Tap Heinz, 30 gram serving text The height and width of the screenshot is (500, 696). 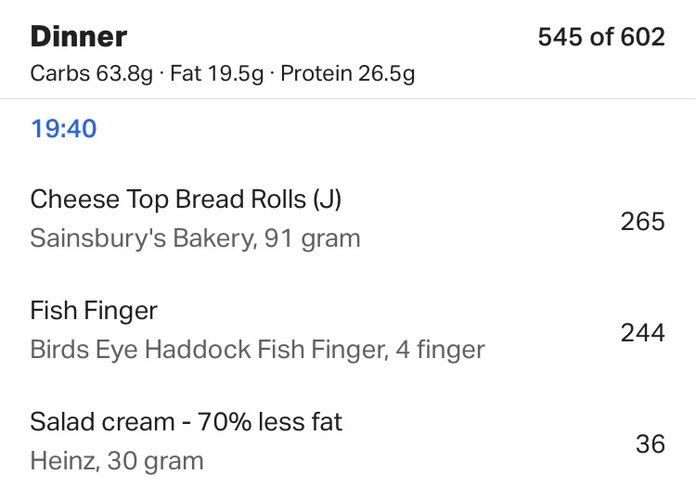[x=117, y=461]
